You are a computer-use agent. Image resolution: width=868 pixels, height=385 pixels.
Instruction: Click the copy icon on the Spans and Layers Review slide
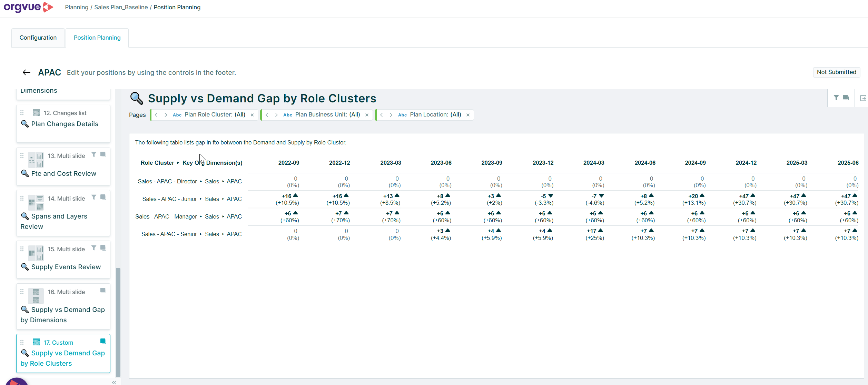[103, 197]
